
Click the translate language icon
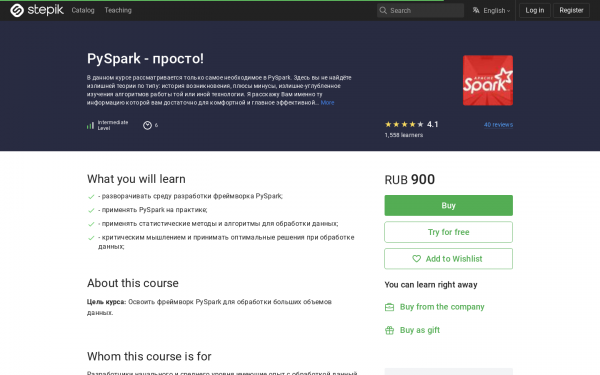click(x=476, y=10)
